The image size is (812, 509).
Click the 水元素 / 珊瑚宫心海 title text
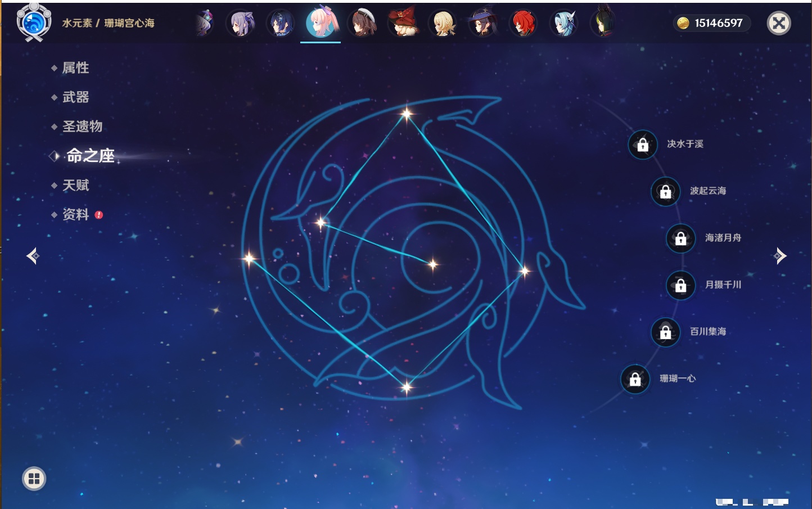pos(108,23)
